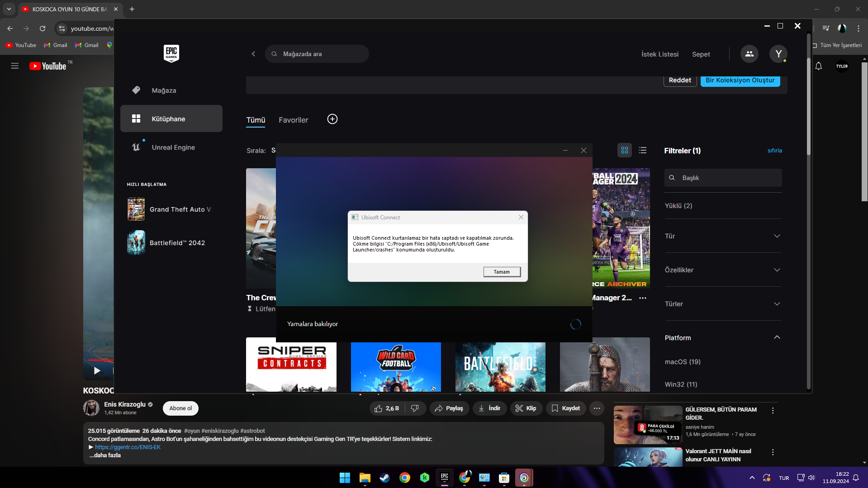Click Abone ol subscribe button

pos(180,408)
